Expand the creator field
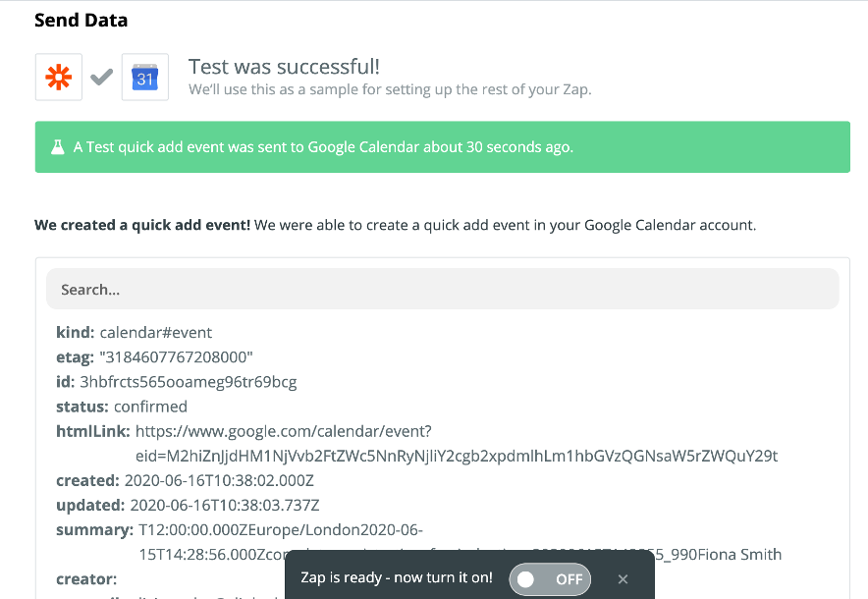The height and width of the screenshot is (599, 868). tap(86, 579)
